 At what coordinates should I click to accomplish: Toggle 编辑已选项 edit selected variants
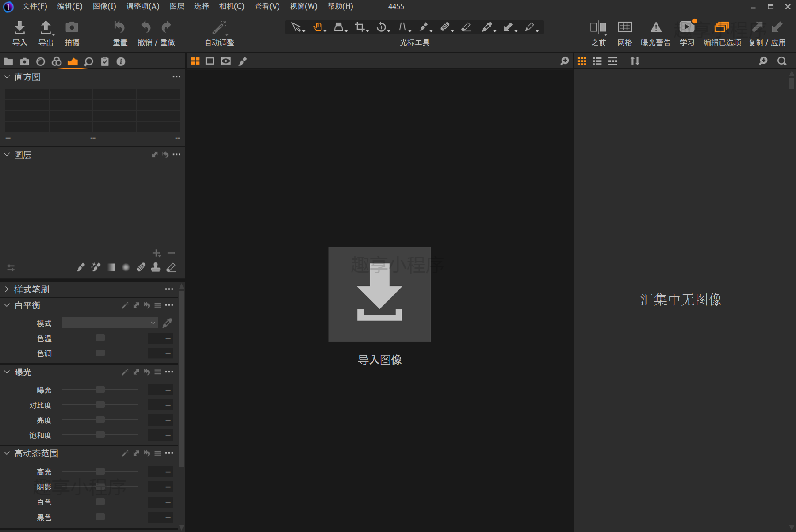coord(721,27)
